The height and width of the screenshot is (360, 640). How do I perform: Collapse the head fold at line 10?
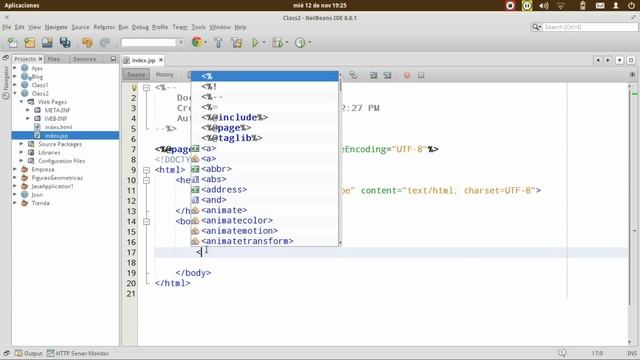(147, 180)
